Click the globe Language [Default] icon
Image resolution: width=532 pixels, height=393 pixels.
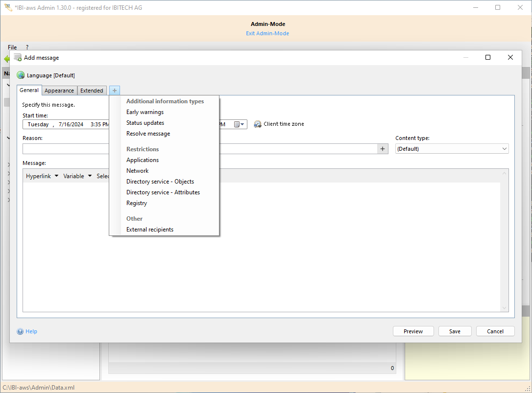click(x=21, y=75)
